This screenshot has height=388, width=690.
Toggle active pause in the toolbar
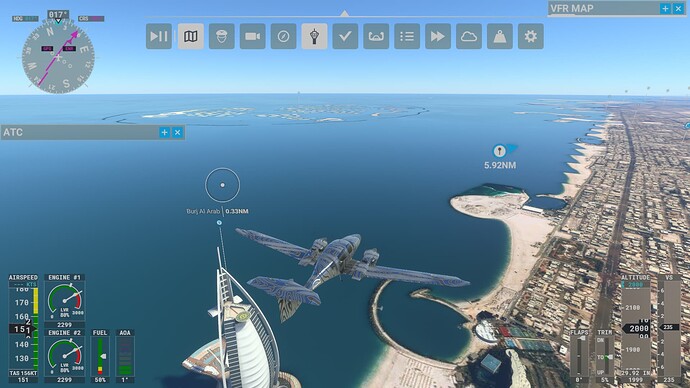pos(159,36)
